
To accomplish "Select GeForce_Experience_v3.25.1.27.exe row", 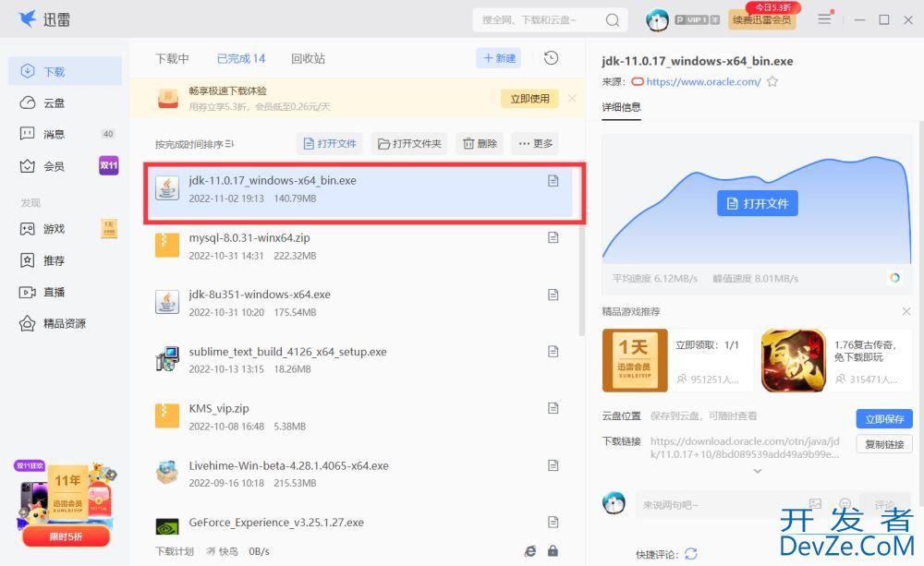I will [360, 524].
